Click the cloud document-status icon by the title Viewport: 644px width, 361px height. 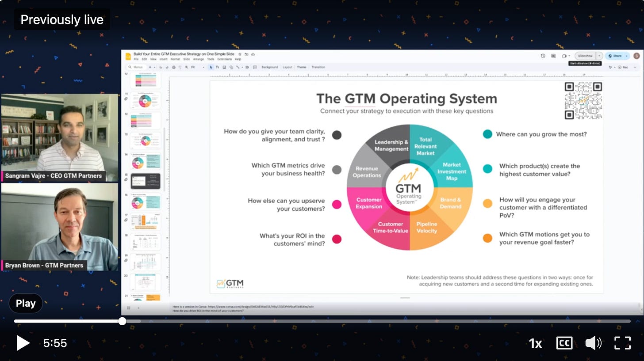point(253,54)
